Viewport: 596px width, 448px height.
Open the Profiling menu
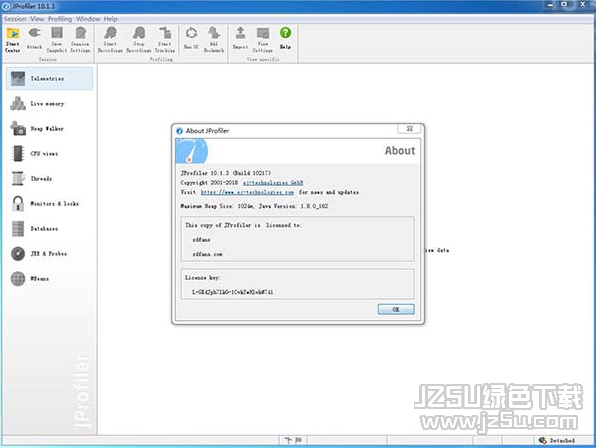pos(60,19)
